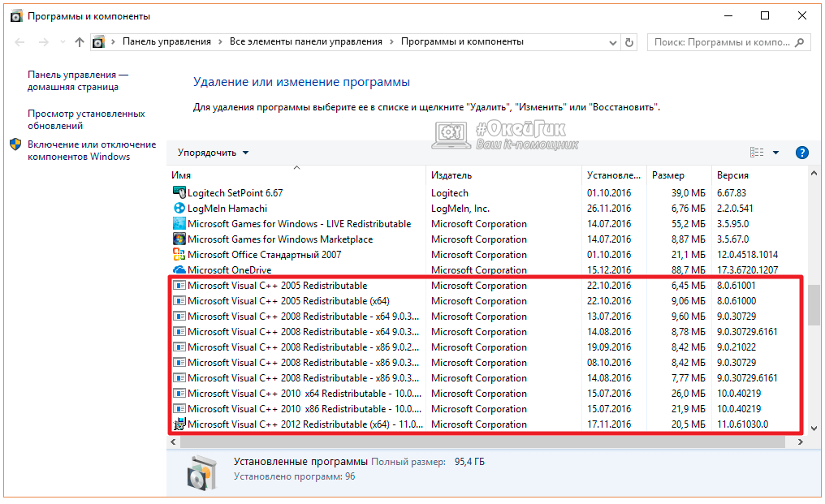Viewport: 825px width, 504px height.
Task: Click version 9.0.21022 cell
Action: [736, 347]
